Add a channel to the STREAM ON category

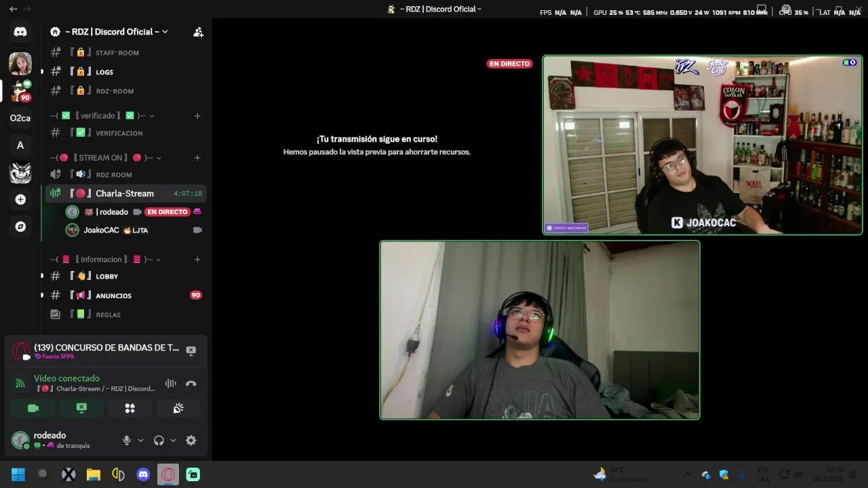pyautogui.click(x=197, y=158)
